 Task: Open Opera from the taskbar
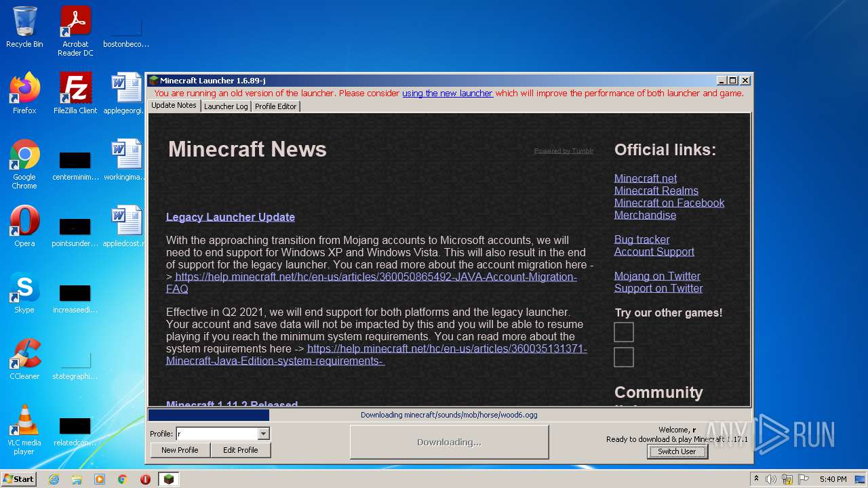click(145, 479)
